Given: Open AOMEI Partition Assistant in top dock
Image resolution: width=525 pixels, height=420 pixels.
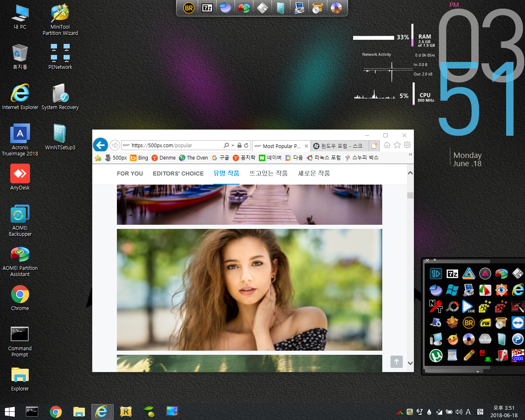Looking at the screenshot, I should 244,8.
